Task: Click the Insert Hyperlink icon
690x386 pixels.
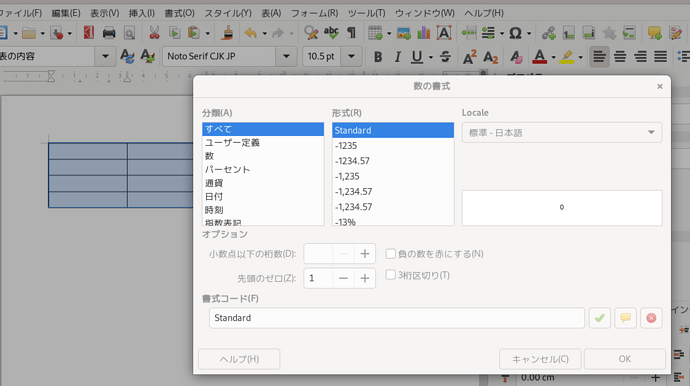Action: (549, 33)
